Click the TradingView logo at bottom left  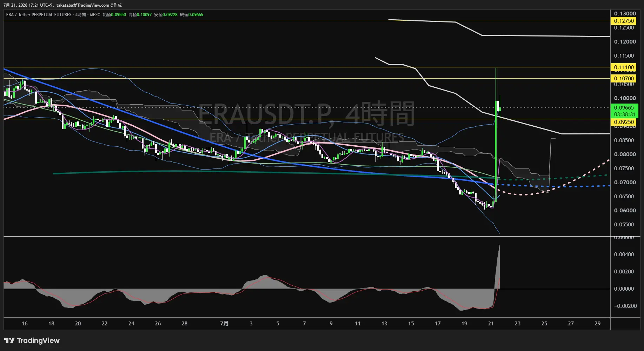coord(32,340)
